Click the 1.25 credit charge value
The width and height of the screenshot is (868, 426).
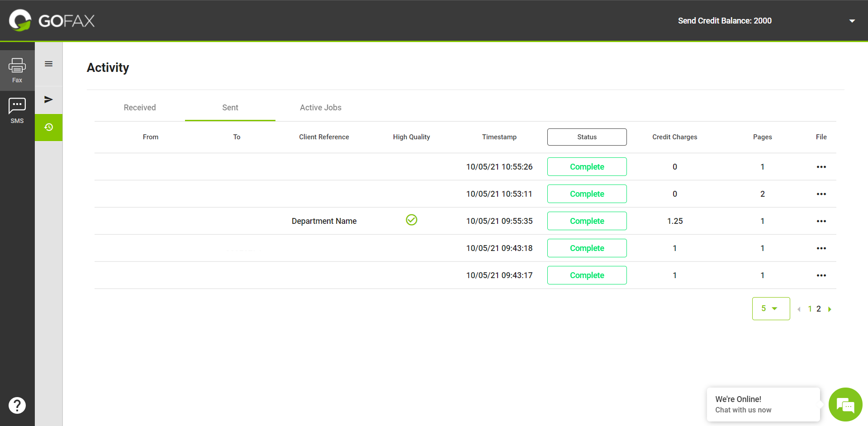click(675, 221)
